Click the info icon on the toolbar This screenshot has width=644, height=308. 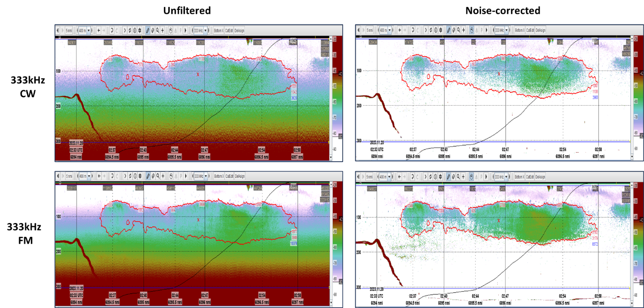[x=134, y=30]
